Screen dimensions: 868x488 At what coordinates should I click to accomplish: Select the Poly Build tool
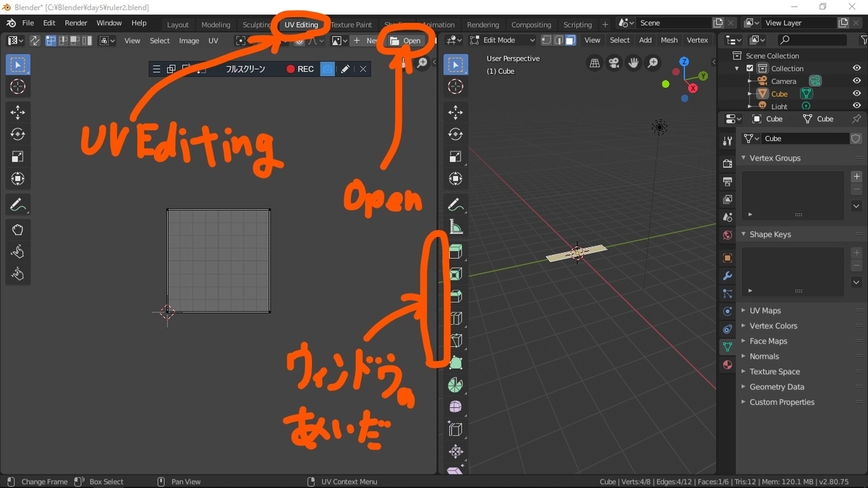point(456,363)
